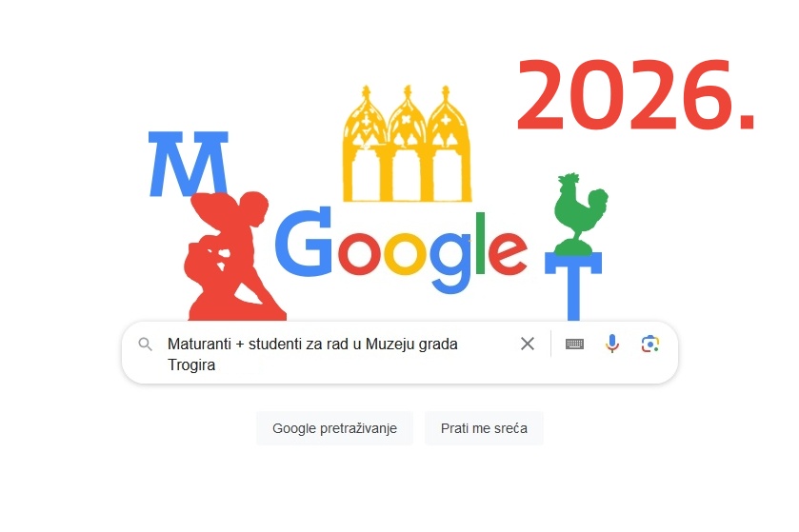799x532 pixels.
Task: Click the green rooster silhouette
Action: [579, 213]
